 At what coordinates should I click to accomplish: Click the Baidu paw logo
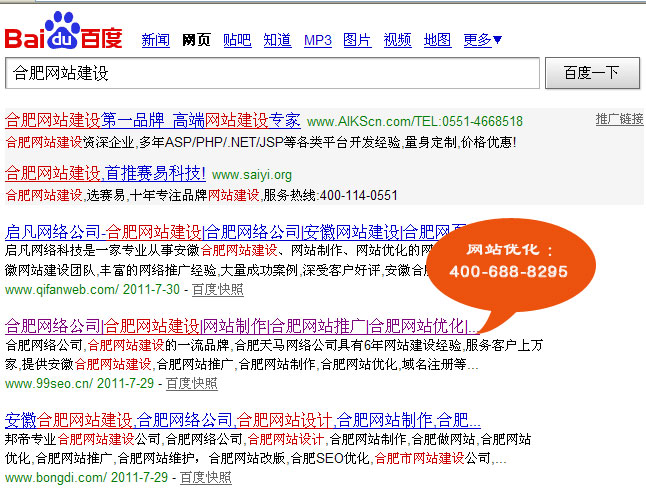coord(63,30)
